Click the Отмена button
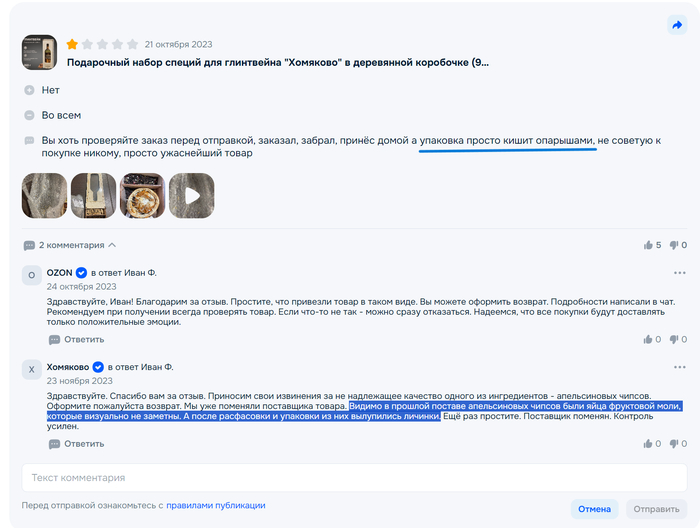700x528 pixels. 594,509
